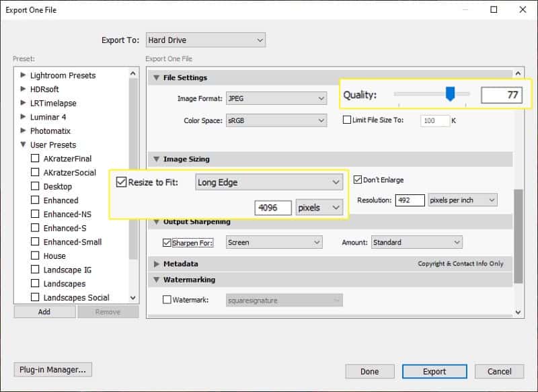The image size is (538, 392).
Task: Expand the Lightroom Presets folder
Action: tap(23, 75)
